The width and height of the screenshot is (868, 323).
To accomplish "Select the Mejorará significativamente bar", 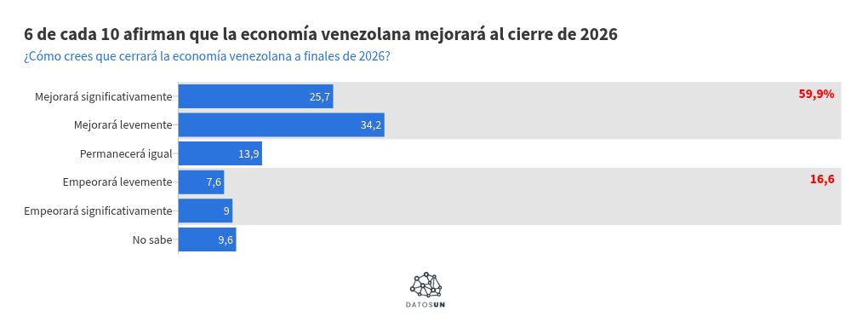I will (x=256, y=96).
